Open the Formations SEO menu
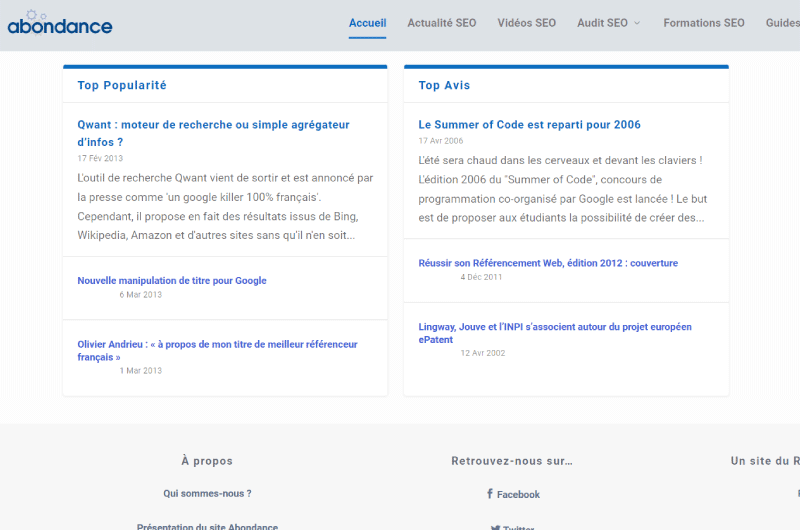The width and height of the screenshot is (800, 530). pos(704,23)
